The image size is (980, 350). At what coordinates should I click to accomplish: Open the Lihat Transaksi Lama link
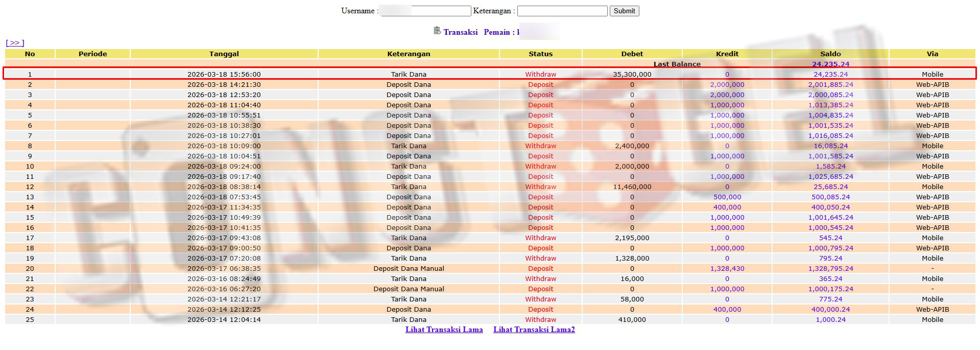click(x=444, y=330)
